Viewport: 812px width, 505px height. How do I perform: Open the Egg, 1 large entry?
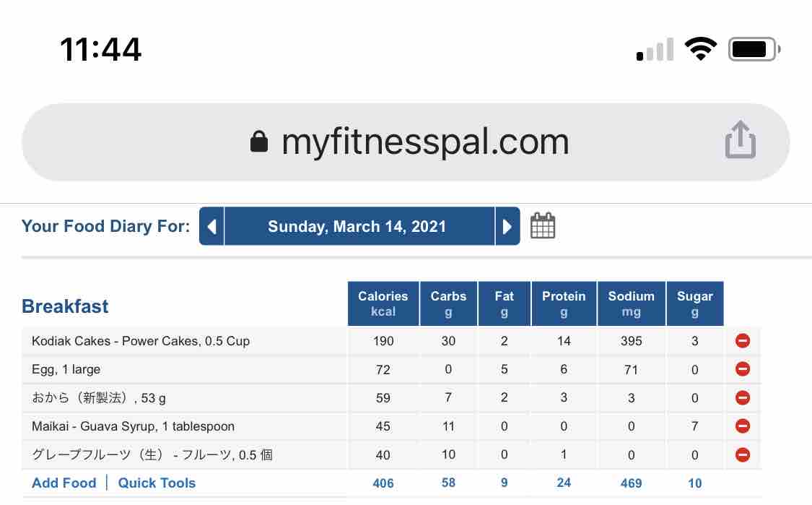66,369
